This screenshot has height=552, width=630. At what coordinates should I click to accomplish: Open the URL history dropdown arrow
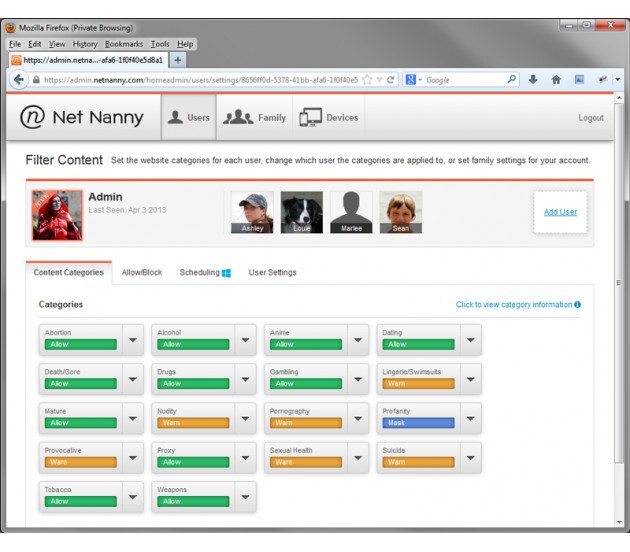[379, 80]
